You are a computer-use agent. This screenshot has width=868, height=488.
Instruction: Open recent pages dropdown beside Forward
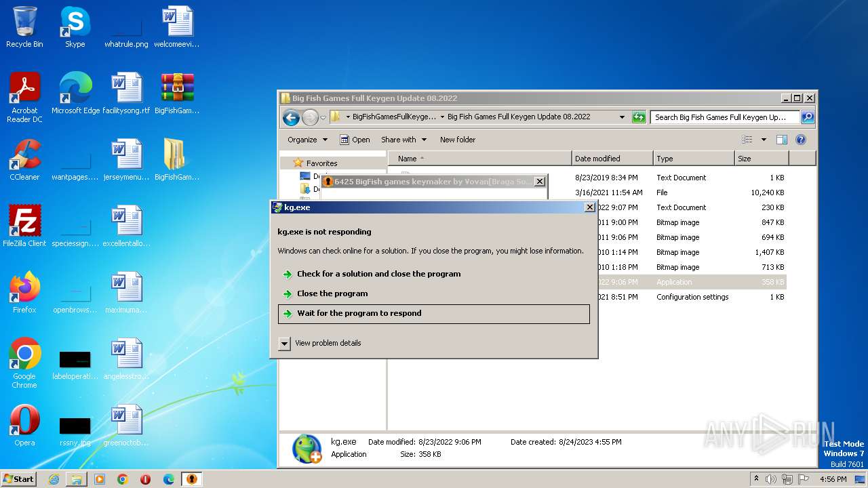click(x=323, y=117)
